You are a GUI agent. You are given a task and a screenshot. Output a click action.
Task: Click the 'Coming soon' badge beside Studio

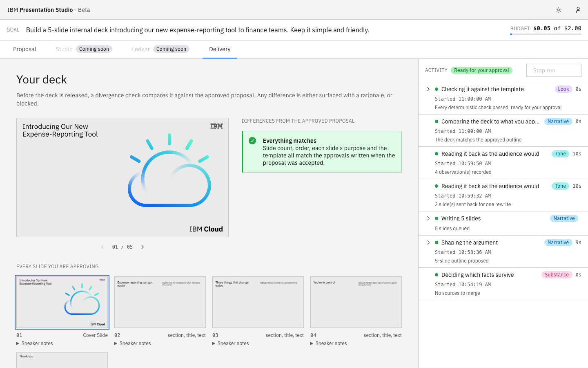tap(94, 49)
